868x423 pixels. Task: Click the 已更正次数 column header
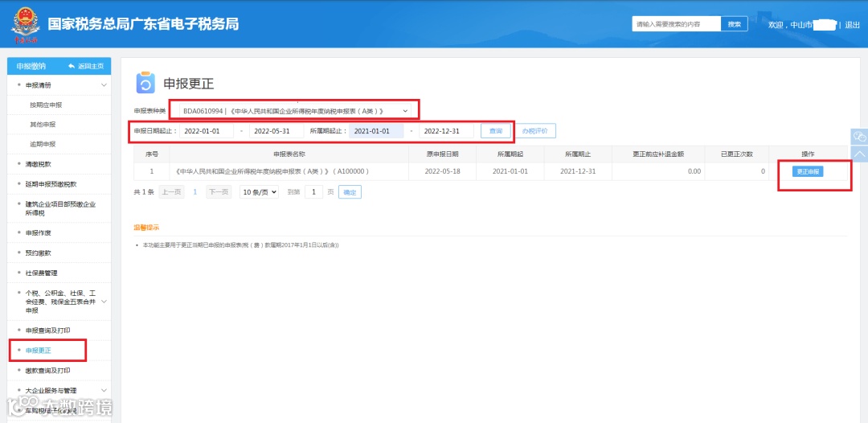(x=737, y=154)
